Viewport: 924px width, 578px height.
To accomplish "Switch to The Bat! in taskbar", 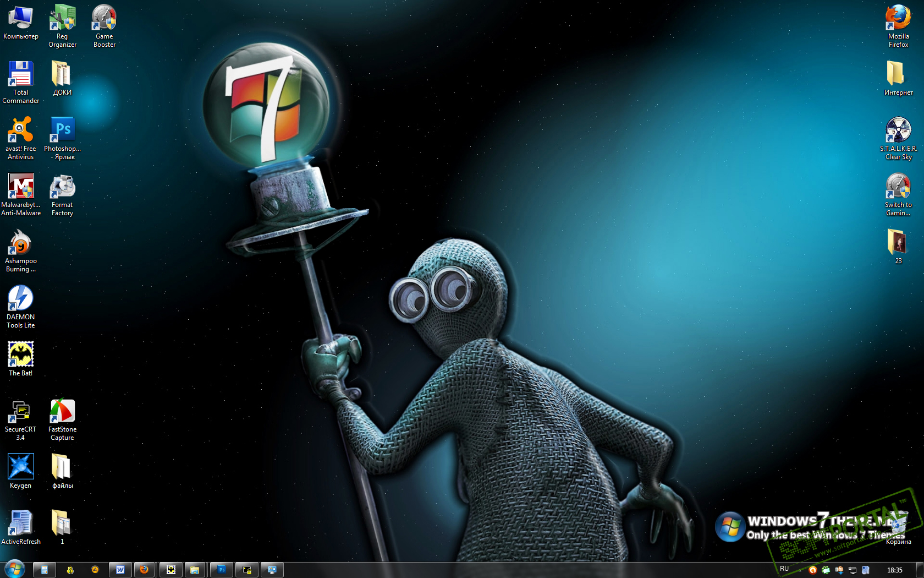I will [x=170, y=570].
